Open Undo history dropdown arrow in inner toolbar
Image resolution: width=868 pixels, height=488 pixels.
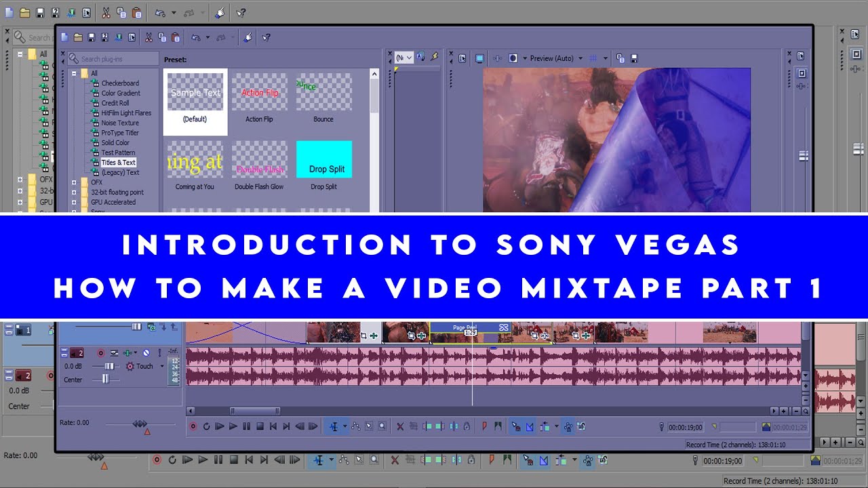pyautogui.click(x=208, y=37)
